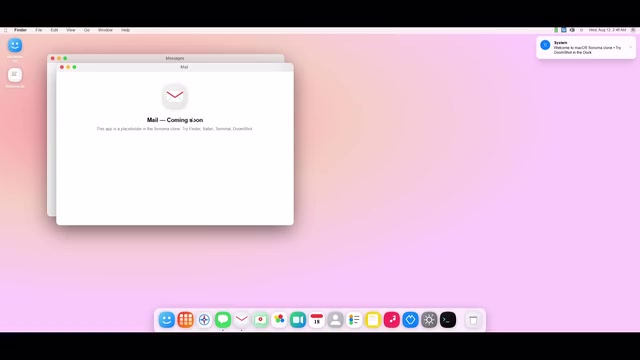
Task: Click the large Mail envelope icon
Action: [175, 96]
